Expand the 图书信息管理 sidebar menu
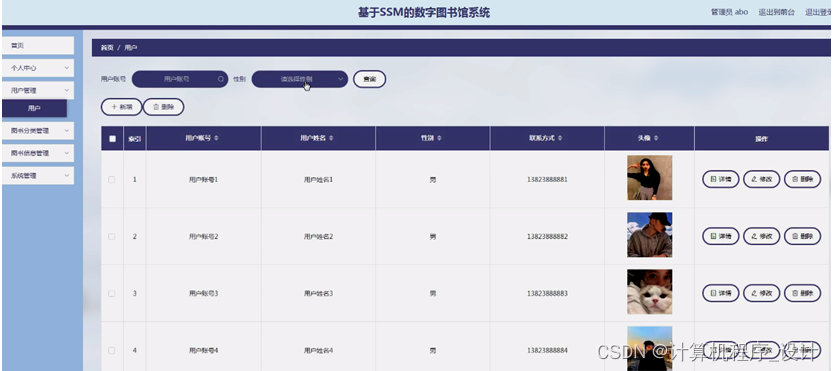 [38, 153]
